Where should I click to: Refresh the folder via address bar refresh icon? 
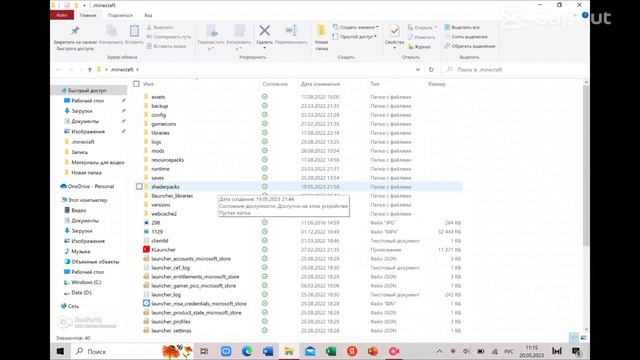tap(431, 69)
